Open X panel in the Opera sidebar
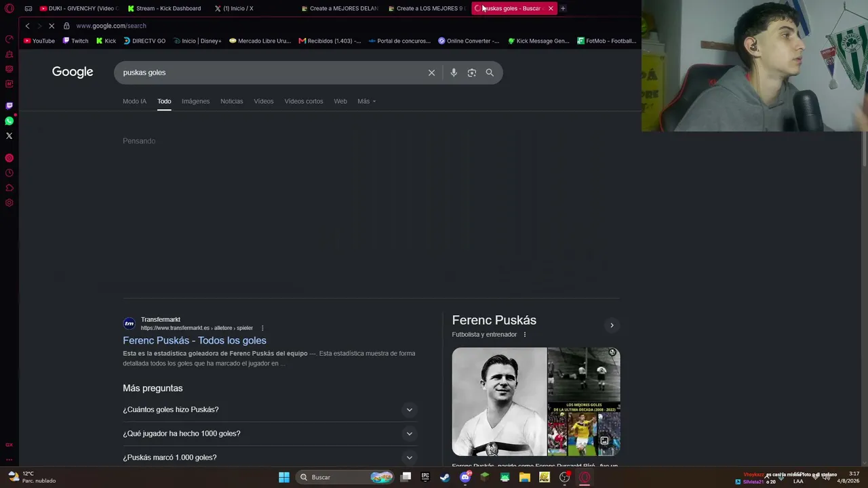 click(9, 136)
